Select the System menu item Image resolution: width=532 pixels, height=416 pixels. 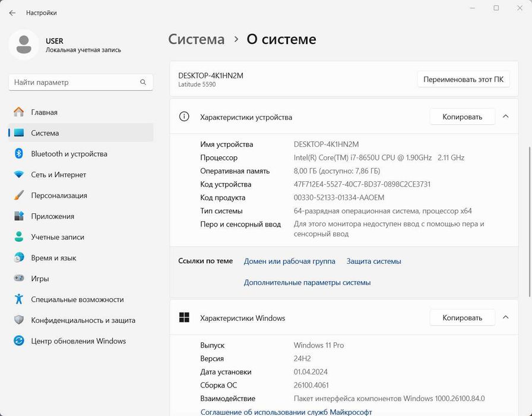click(x=45, y=133)
